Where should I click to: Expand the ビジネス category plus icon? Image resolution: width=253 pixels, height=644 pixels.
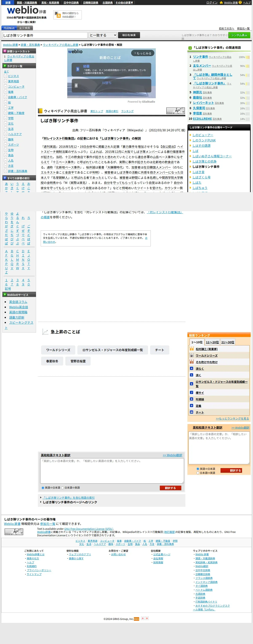point(5,76)
